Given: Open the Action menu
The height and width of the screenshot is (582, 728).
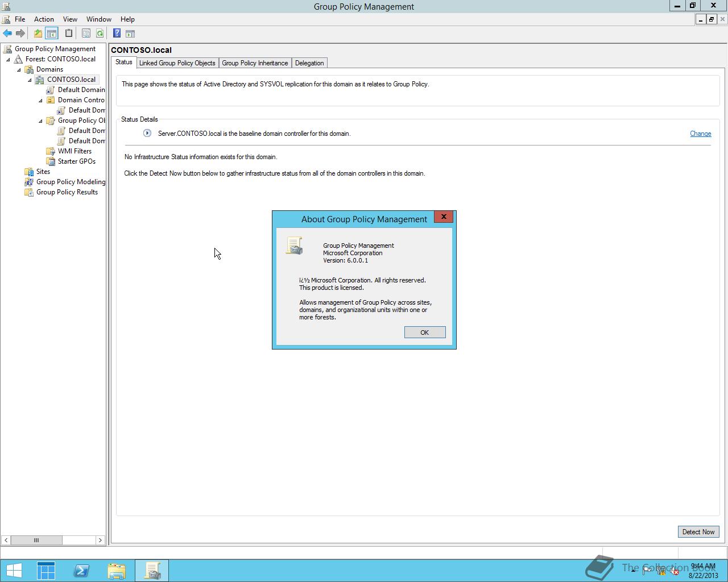Looking at the screenshot, I should tap(44, 19).
